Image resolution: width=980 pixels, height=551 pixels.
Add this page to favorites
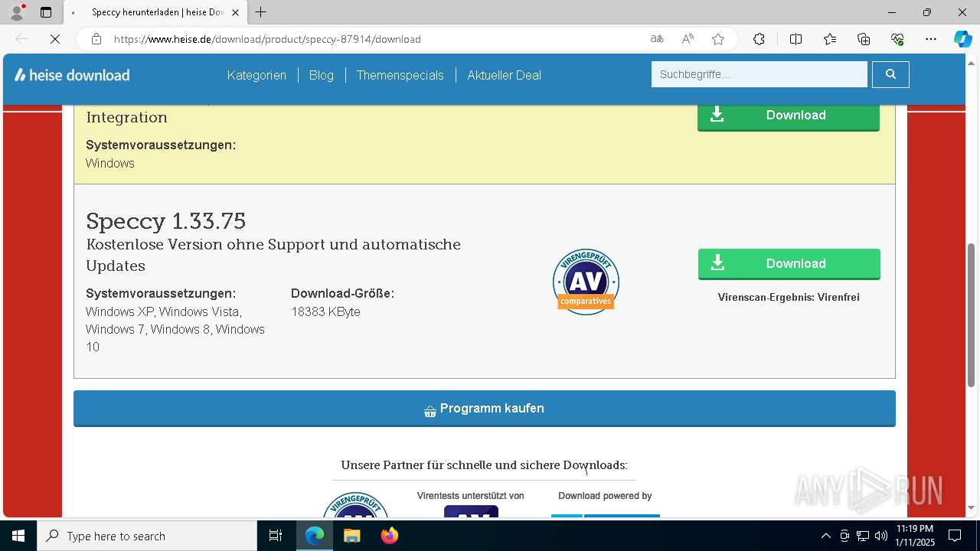[x=718, y=39]
